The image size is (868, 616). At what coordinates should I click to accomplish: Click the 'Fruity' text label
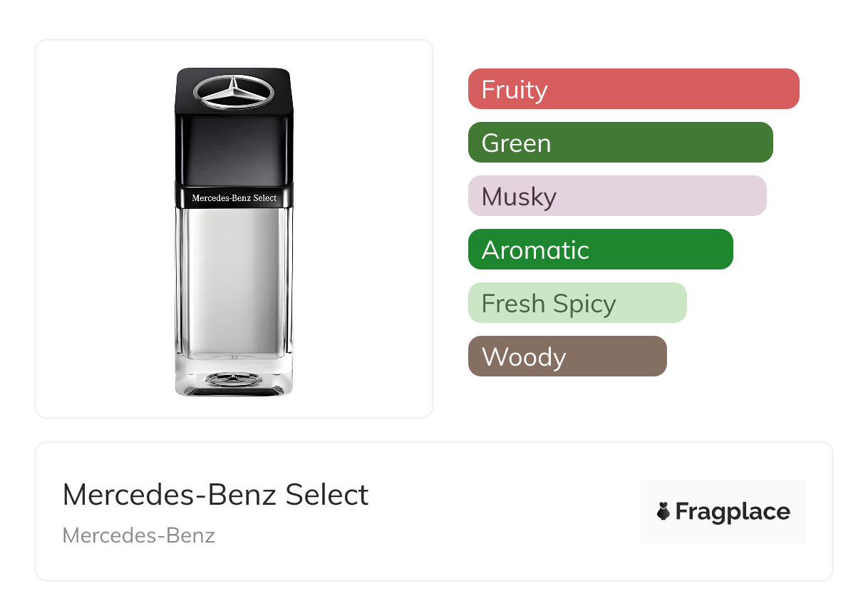515,90
